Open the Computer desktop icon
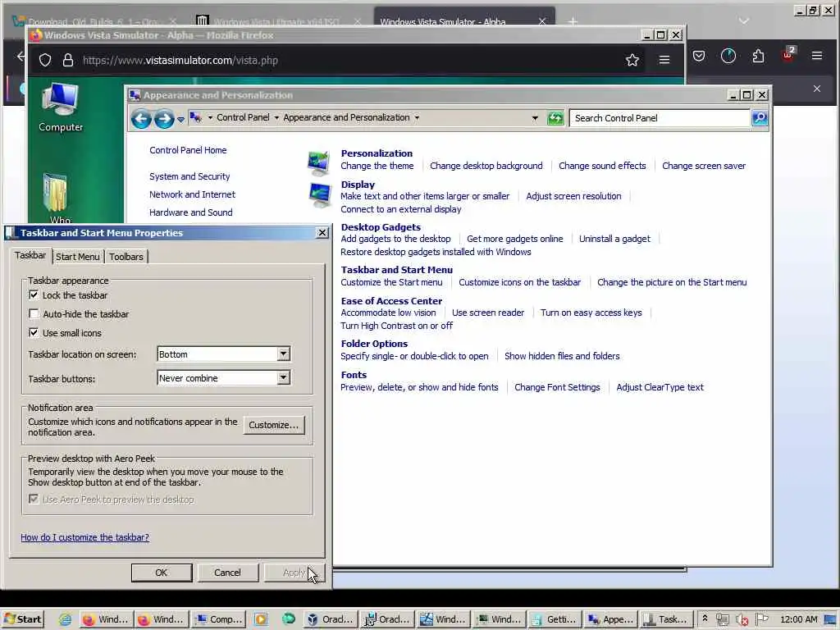840x630 pixels. point(61,107)
